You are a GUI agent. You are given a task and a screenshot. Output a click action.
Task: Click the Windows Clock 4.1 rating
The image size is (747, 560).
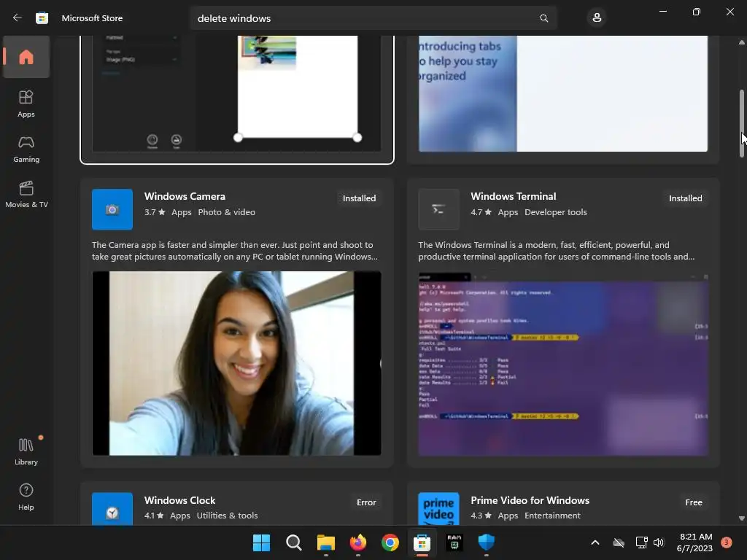153,516
